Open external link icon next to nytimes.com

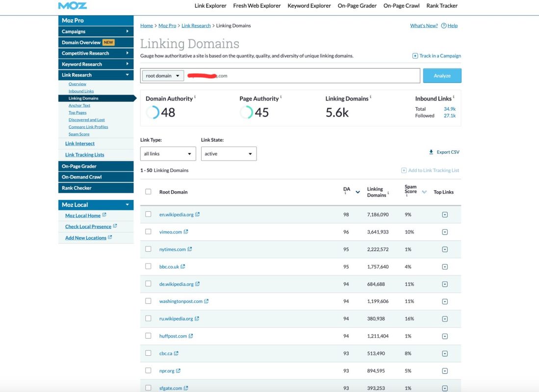click(189, 249)
